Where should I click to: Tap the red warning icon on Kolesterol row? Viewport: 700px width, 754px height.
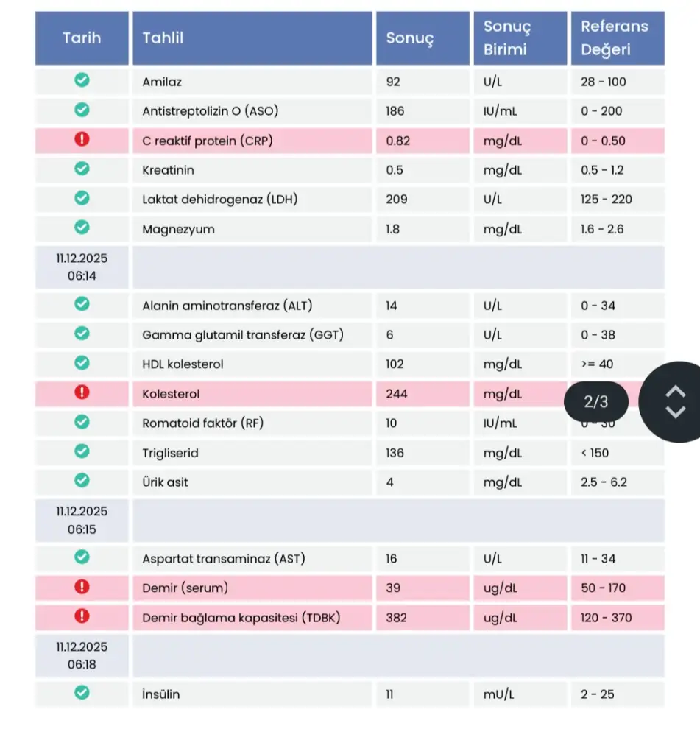click(82, 393)
